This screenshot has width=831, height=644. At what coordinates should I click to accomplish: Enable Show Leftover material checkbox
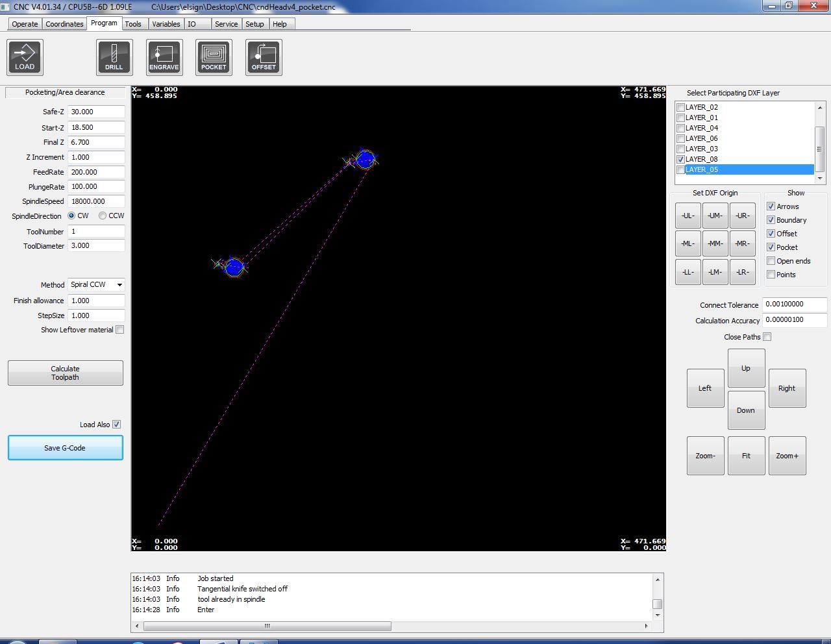tap(119, 330)
